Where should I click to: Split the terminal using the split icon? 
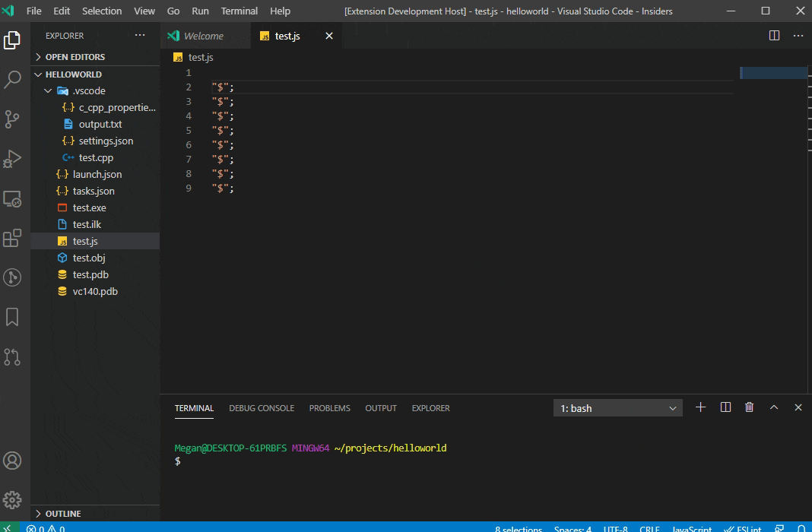[725, 407]
